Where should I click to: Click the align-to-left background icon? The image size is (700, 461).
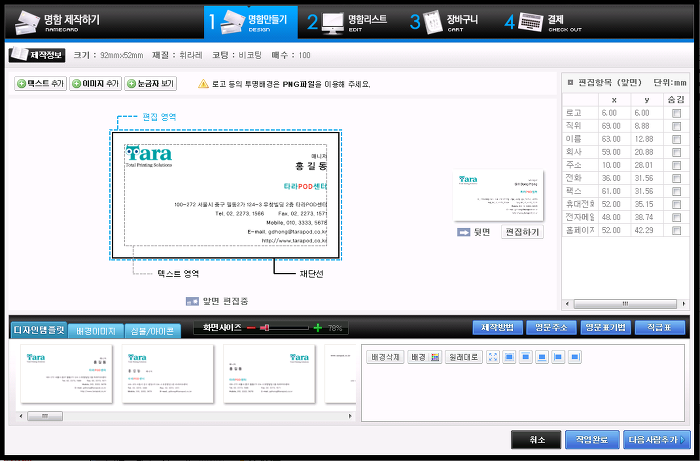click(x=558, y=357)
